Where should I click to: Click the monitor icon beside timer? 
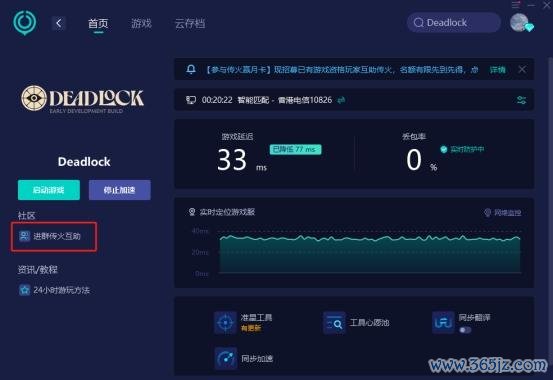coord(191,100)
